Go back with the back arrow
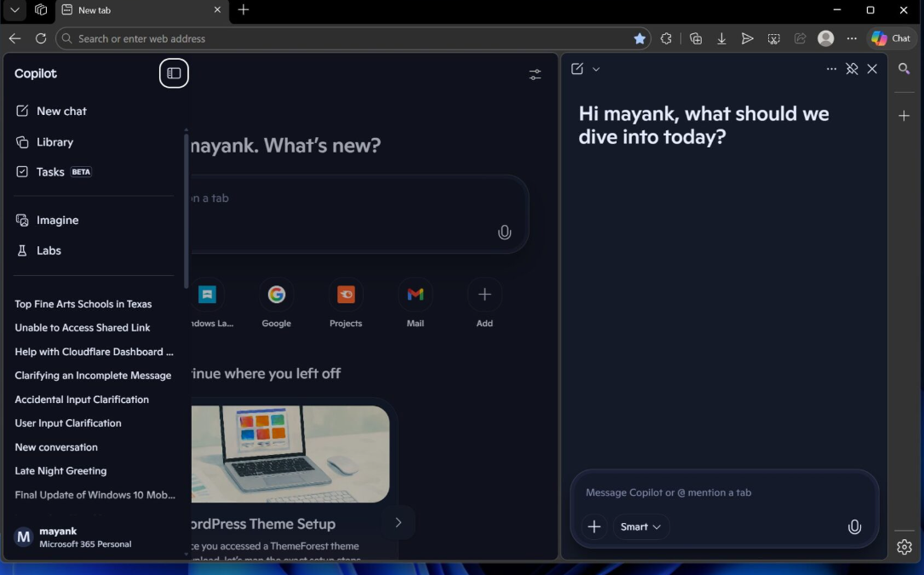The height and width of the screenshot is (575, 924). [14, 38]
